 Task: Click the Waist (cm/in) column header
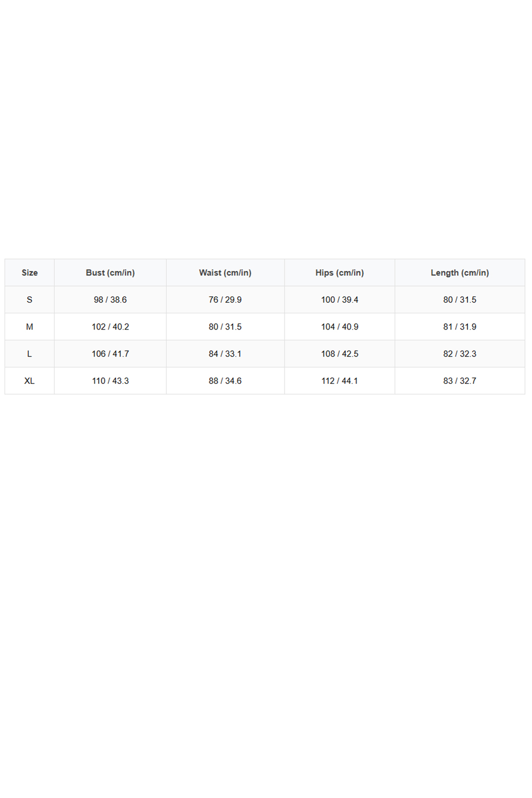tap(225, 273)
